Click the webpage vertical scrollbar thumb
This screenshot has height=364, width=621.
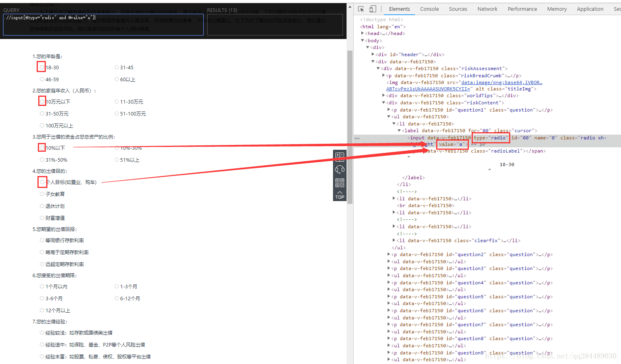tap(350, 127)
